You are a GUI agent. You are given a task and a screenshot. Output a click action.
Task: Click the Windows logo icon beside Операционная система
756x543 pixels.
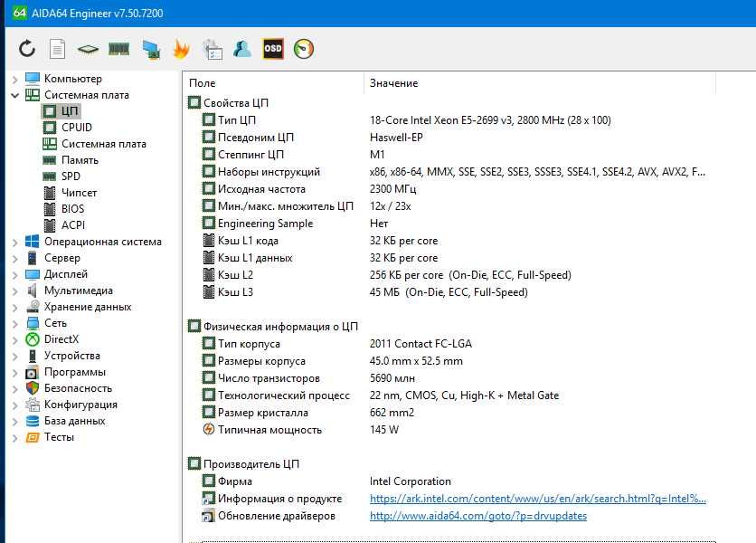pos(33,242)
